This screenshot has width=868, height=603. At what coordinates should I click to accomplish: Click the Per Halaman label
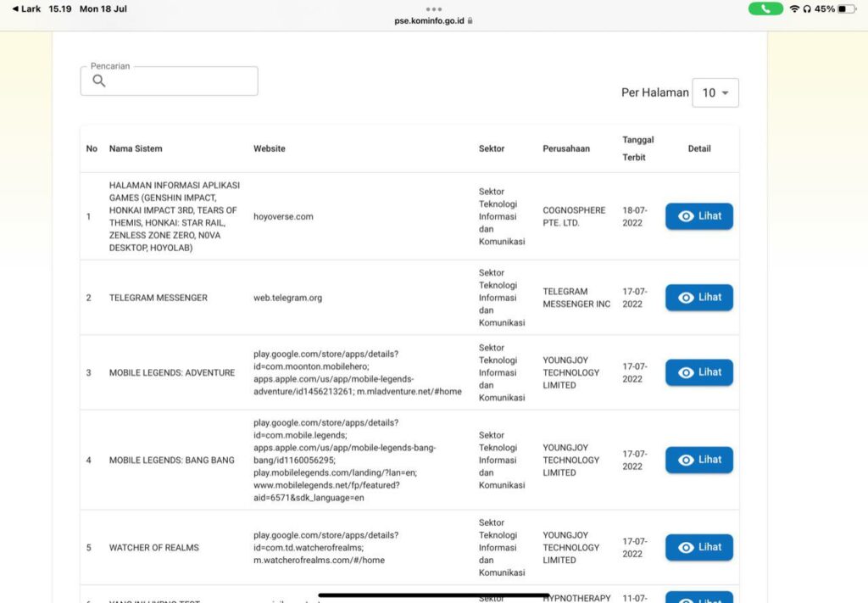(655, 92)
